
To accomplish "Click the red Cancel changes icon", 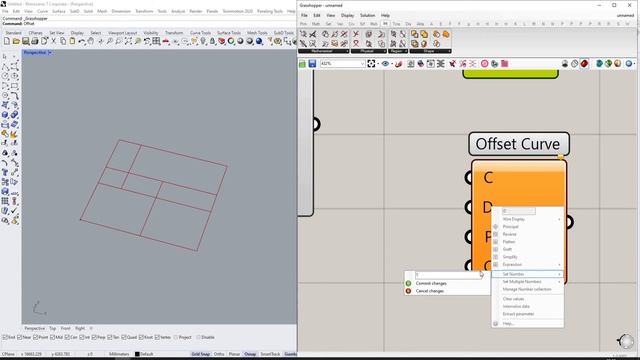I will [x=408, y=291].
